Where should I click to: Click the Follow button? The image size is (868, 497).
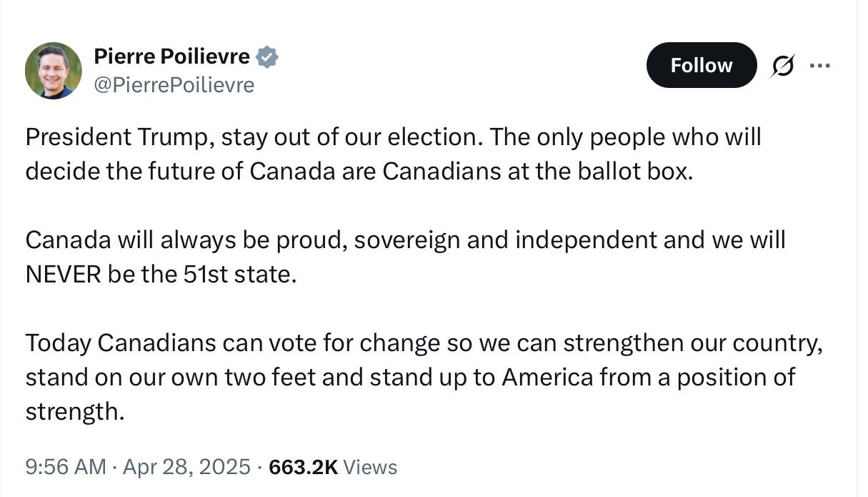coord(701,65)
